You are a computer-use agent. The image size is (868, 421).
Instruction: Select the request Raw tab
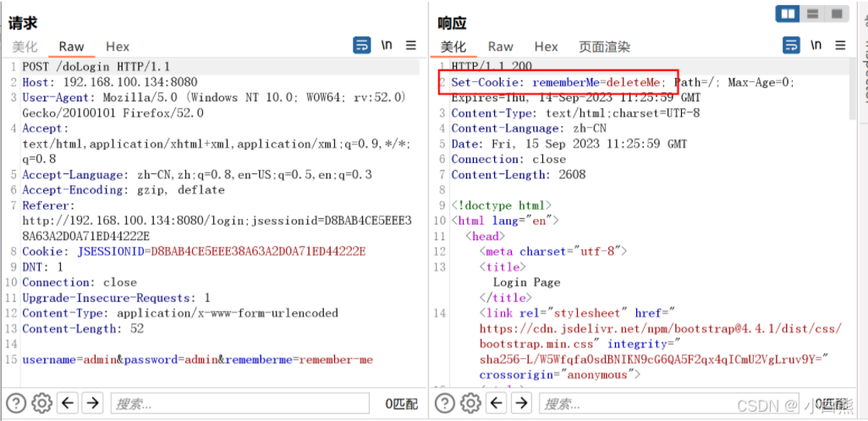point(71,46)
